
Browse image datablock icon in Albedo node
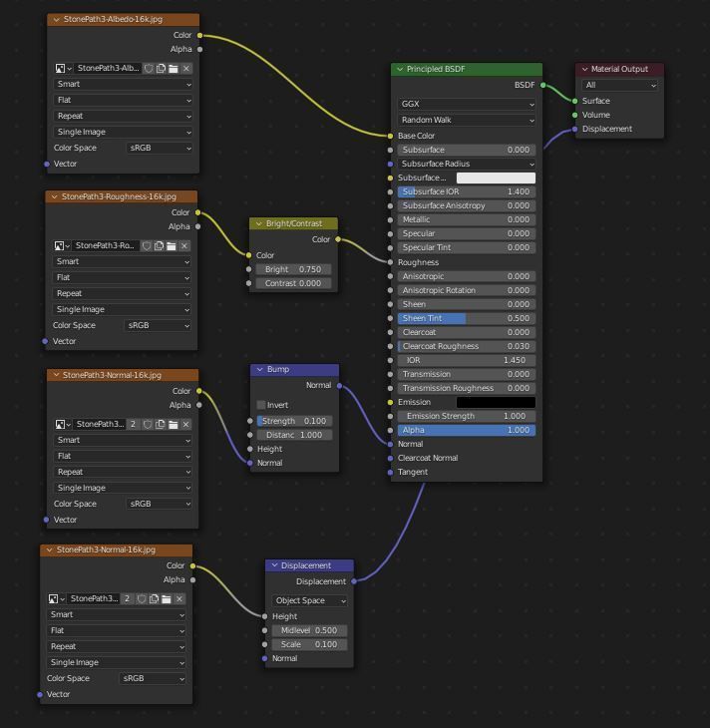tap(63, 68)
